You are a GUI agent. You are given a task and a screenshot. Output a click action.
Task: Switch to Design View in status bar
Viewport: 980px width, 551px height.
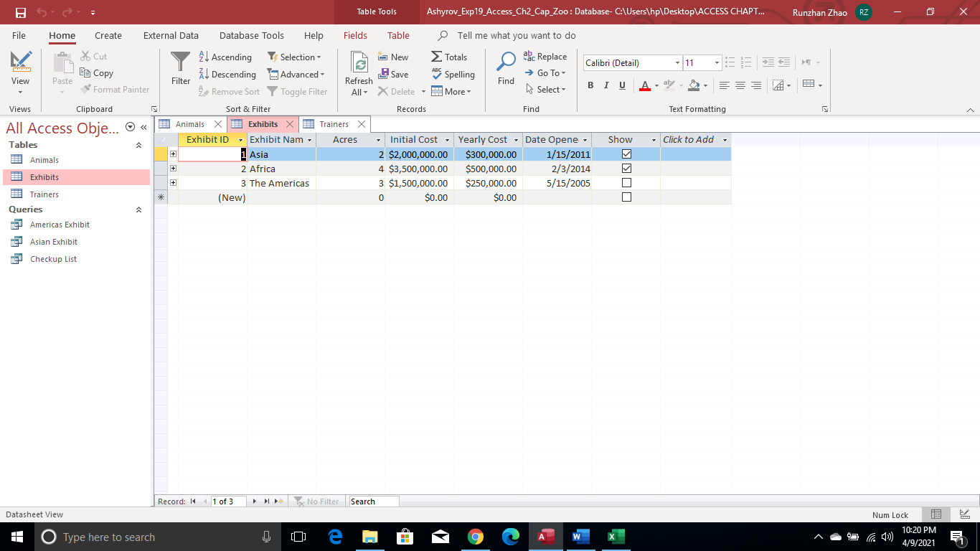[965, 514]
